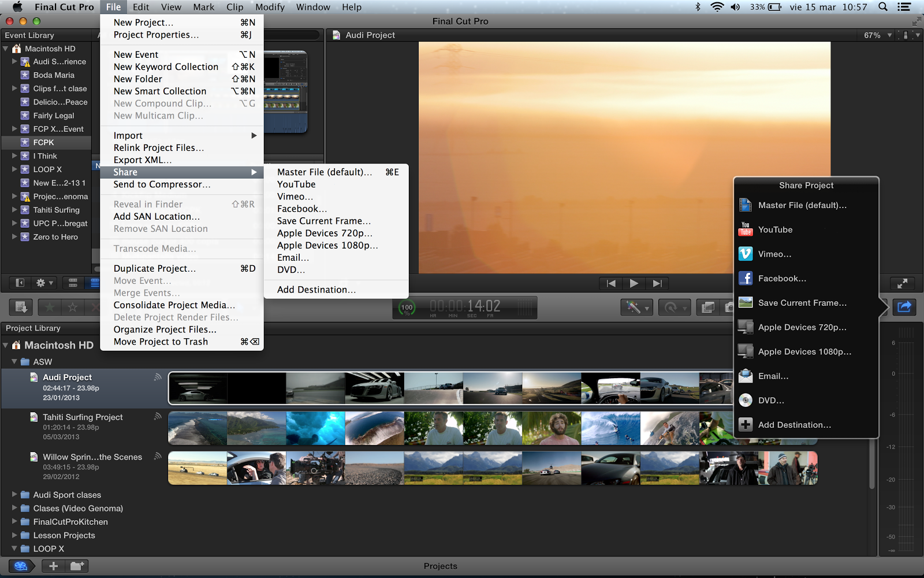Collapse the Macintosh HD tree in Event Library
The width and height of the screenshot is (924, 578).
(x=6, y=49)
